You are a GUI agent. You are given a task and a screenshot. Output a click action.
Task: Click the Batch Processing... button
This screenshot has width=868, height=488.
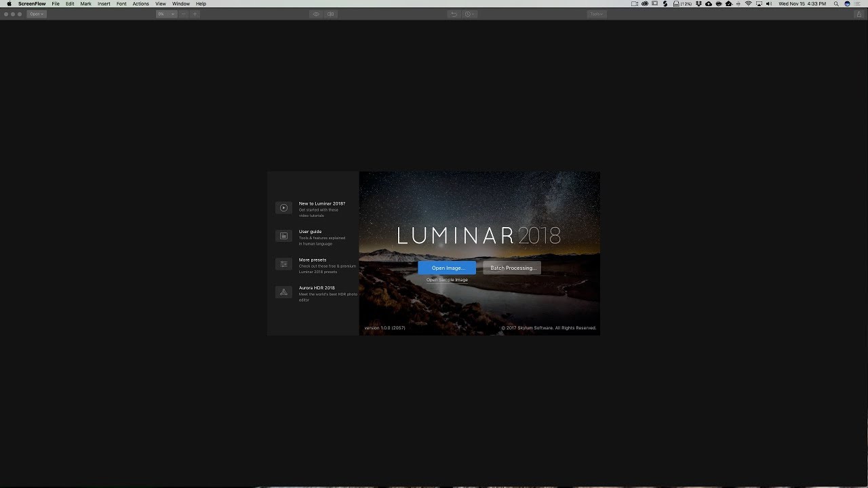coord(512,268)
